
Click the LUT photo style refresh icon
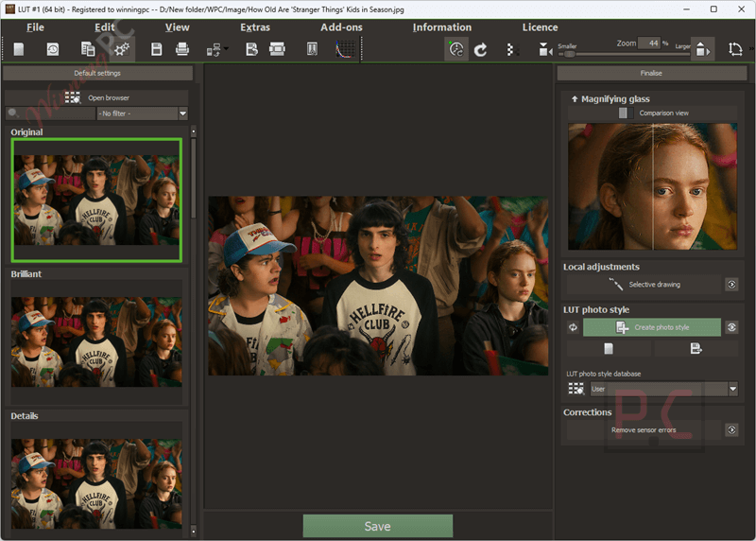tap(573, 327)
